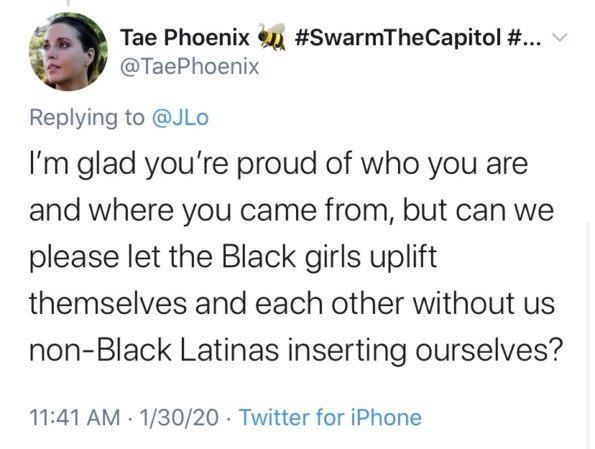The height and width of the screenshot is (449, 595).
Task: Click the words Black girls uplift
Action: tap(329, 258)
